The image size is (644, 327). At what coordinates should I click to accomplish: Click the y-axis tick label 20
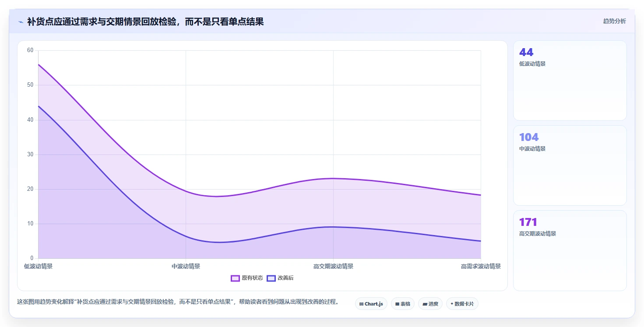[30, 189]
